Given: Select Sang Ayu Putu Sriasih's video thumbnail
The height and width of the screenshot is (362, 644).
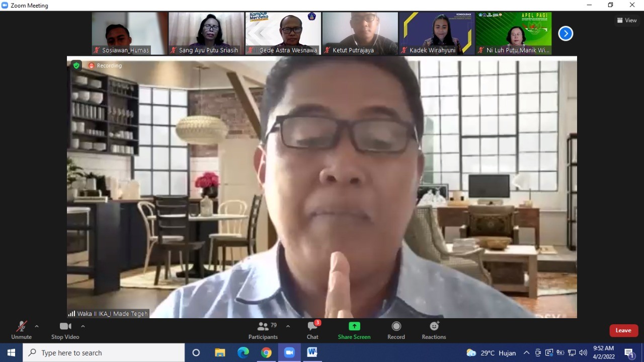Looking at the screenshot, I should (x=206, y=33).
